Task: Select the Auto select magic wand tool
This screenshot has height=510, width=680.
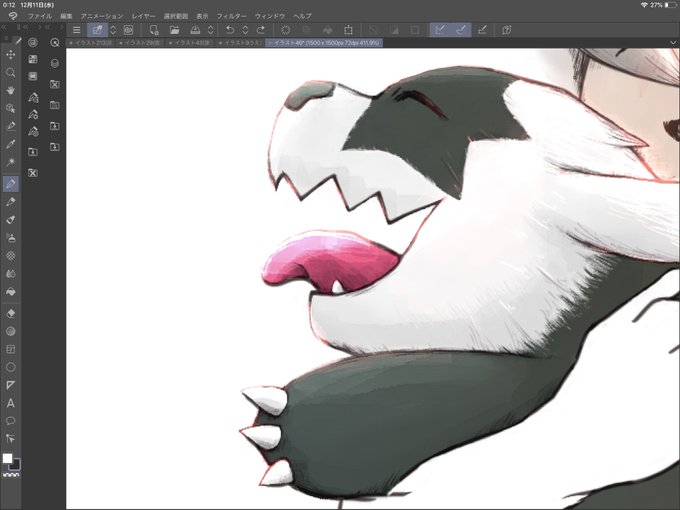Action: pyautogui.click(x=11, y=162)
